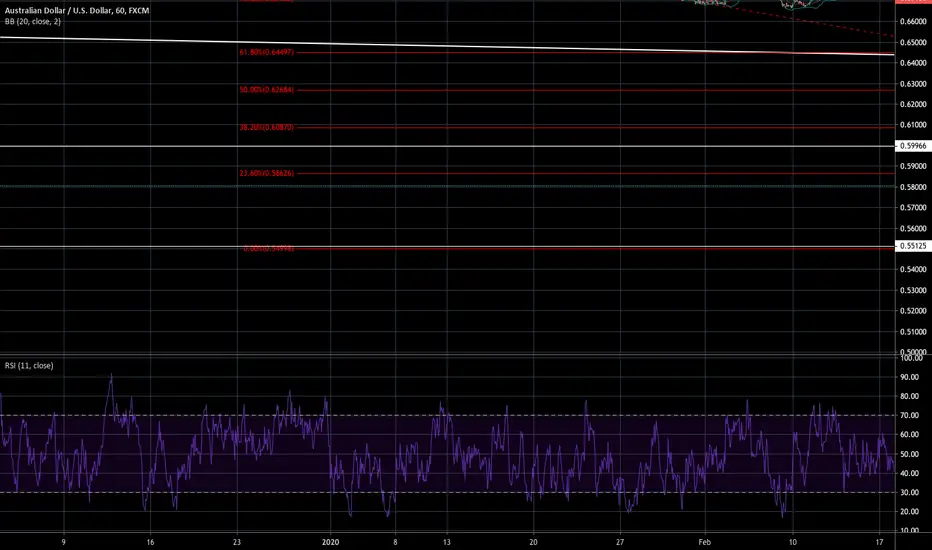Click the 0.63000 value on the price axis
The image size is (932, 550).
914,84
